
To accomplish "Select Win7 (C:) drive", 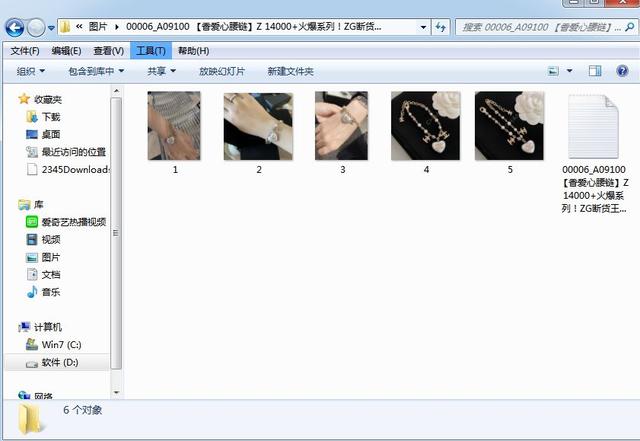I will coord(59,344).
